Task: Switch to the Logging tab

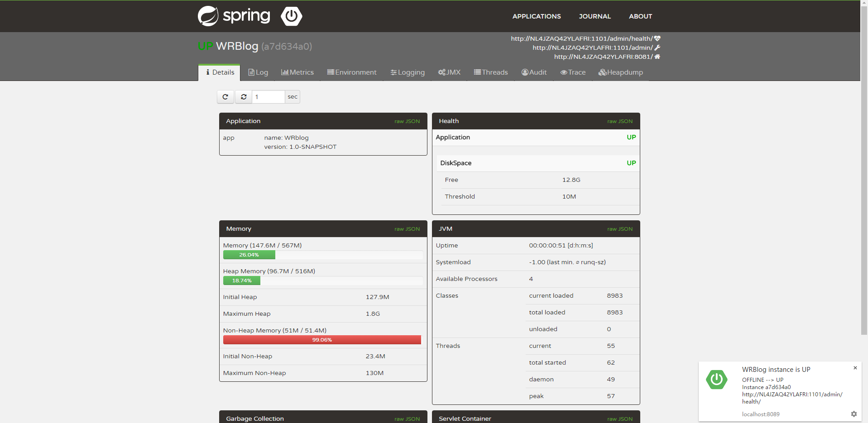Action: 408,72
